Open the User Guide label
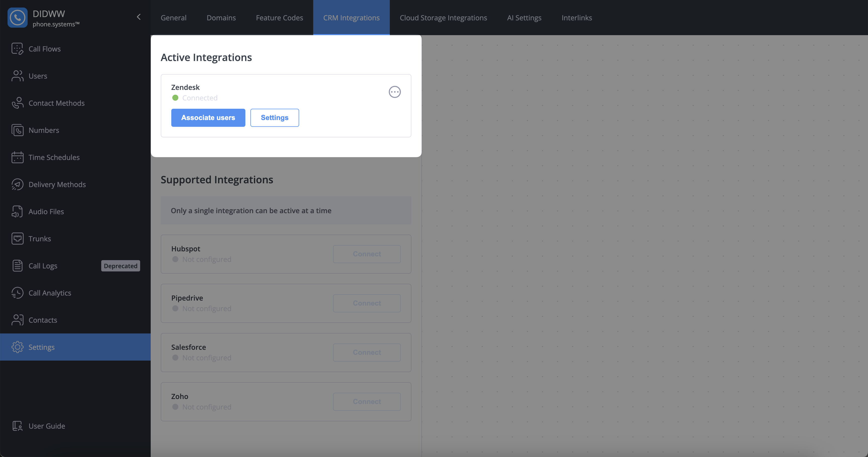The image size is (868, 457). click(47, 426)
